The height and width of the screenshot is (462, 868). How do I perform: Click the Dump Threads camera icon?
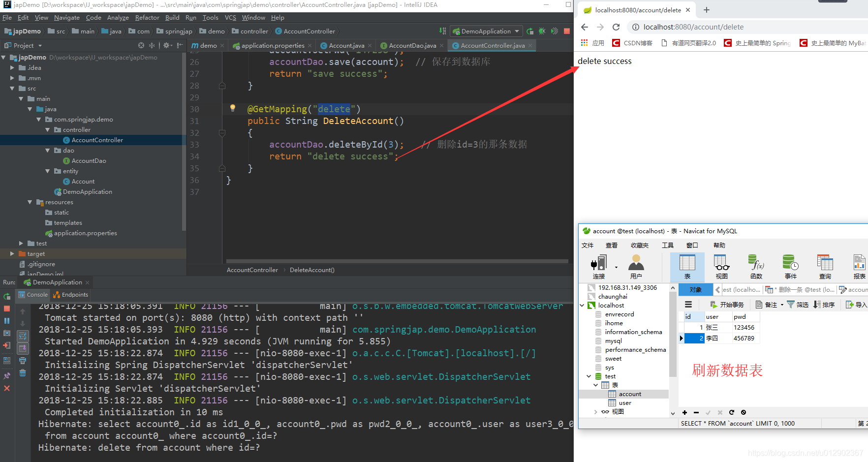tap(7, 333)
